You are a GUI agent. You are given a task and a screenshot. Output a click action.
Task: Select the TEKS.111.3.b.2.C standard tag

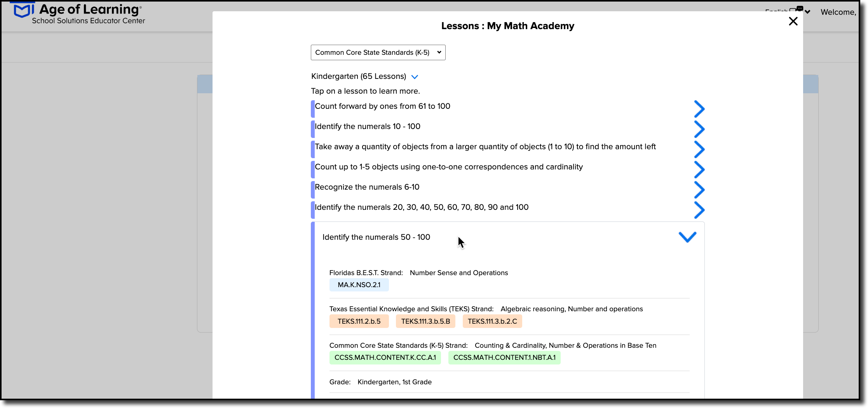pyautogui.click(x=492, y=321)
